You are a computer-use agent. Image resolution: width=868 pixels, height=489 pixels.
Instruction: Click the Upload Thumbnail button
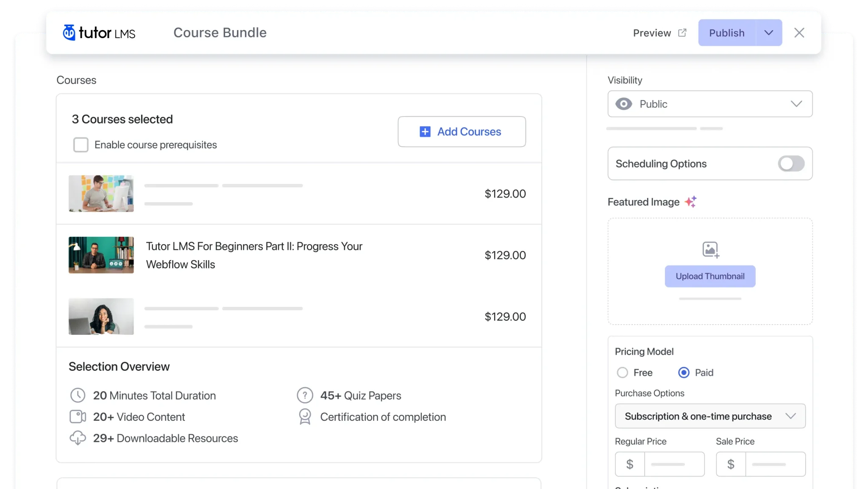710,276
